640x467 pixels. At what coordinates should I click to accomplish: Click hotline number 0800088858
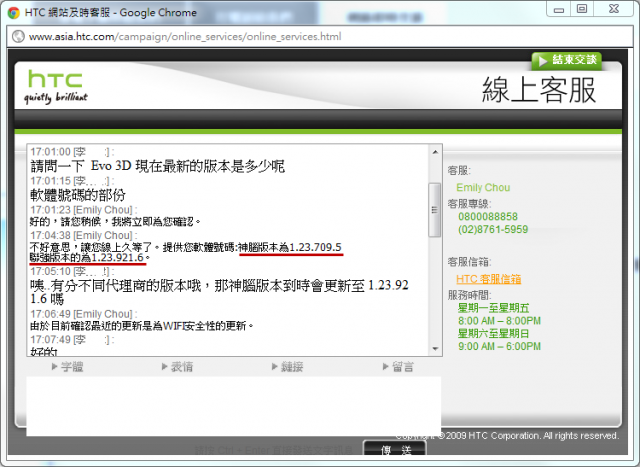click(488, 216)
